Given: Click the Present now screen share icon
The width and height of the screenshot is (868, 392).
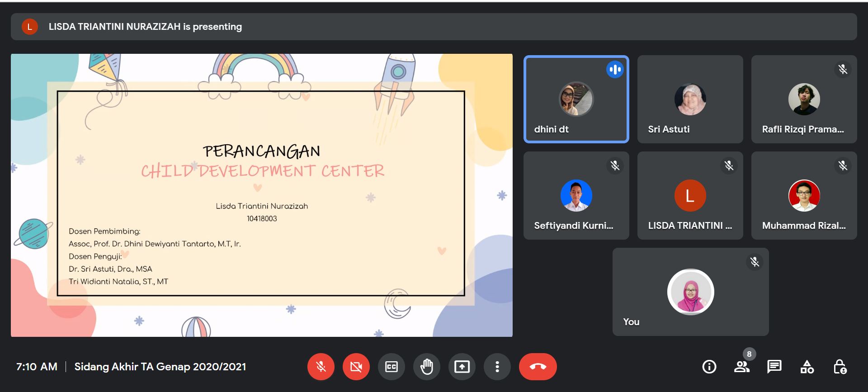Looking at the screenshot, I should 462,367.
